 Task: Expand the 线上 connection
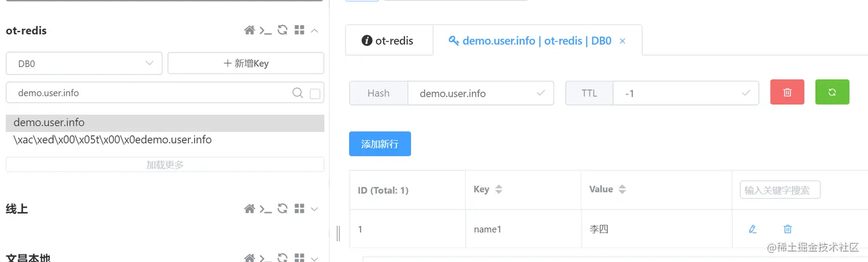(315, 209)
